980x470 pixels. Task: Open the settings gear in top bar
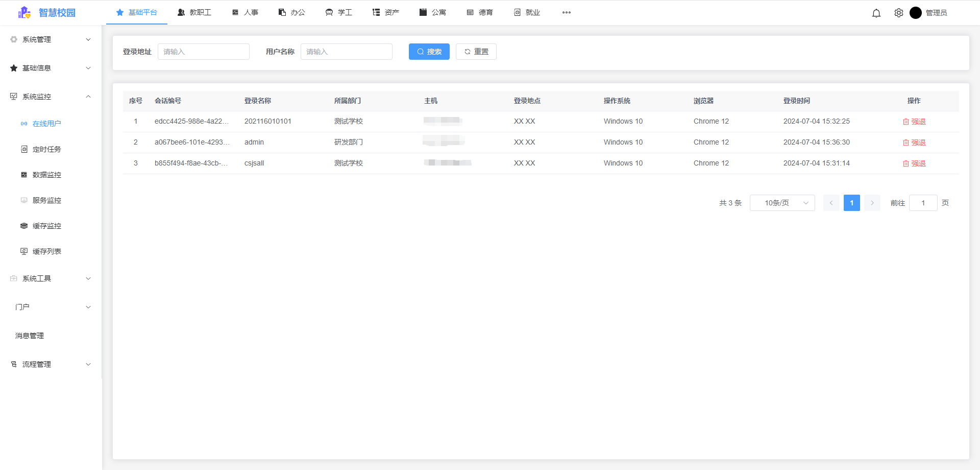[x=899, y=13]
